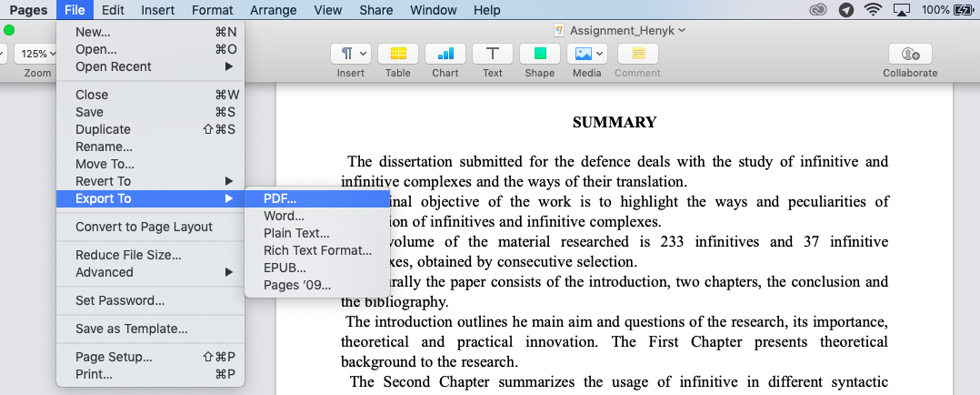
Task: Add a Text box from the toolbar
Action: [x=493, y=54]
